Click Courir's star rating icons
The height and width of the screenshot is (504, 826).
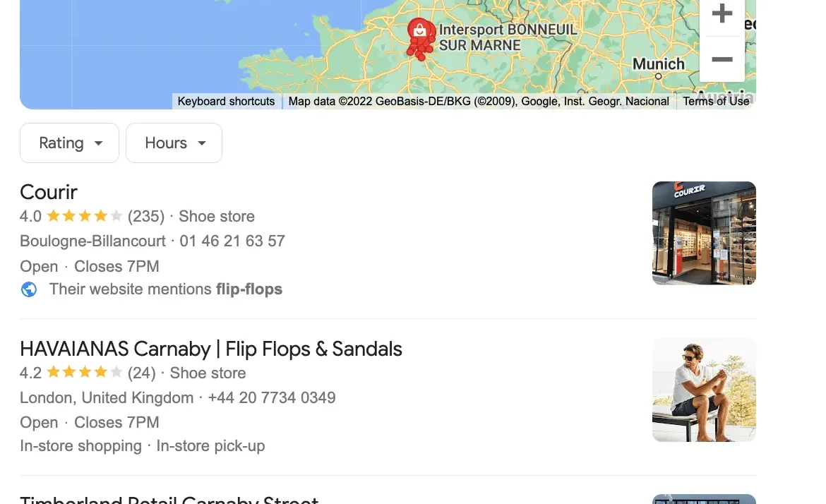click(x=84, y=216)
